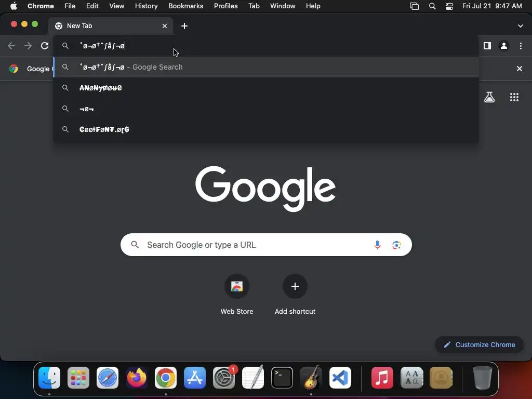
Task: Open the Trash in the Dock
Action: coord(482,378)
